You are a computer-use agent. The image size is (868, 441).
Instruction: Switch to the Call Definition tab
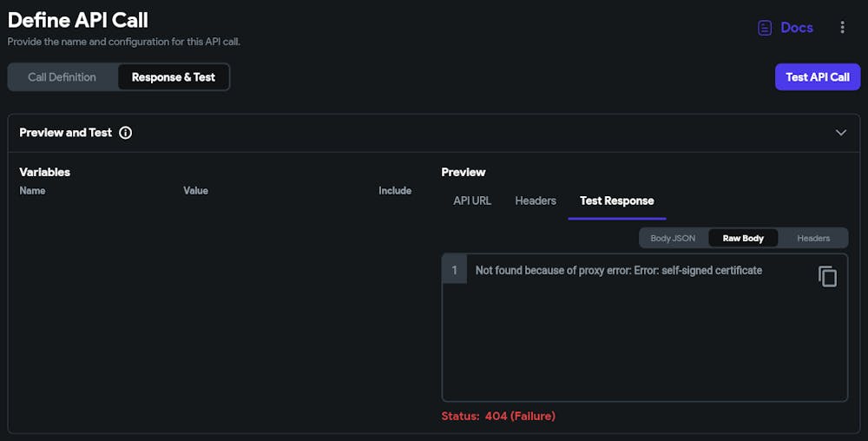(62, 77)
